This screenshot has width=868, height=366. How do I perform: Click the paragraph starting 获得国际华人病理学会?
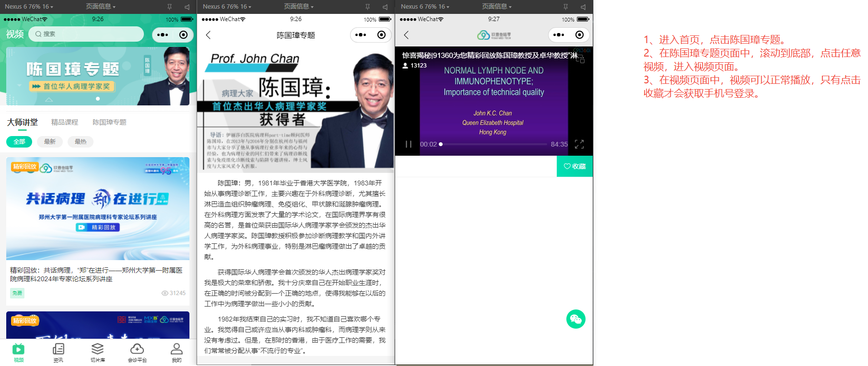(295, 288)
